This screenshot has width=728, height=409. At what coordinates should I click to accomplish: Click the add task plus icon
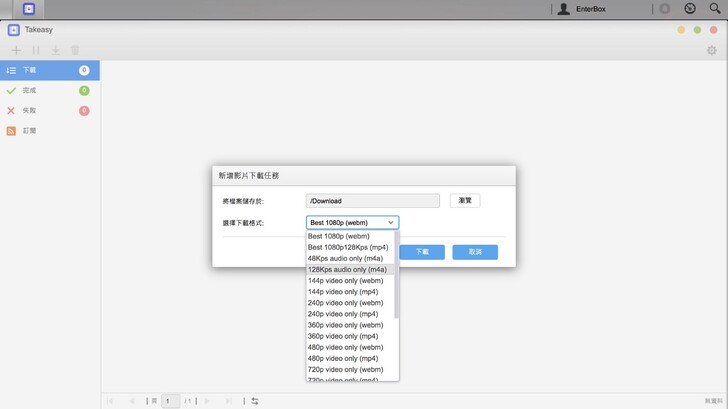16,50
